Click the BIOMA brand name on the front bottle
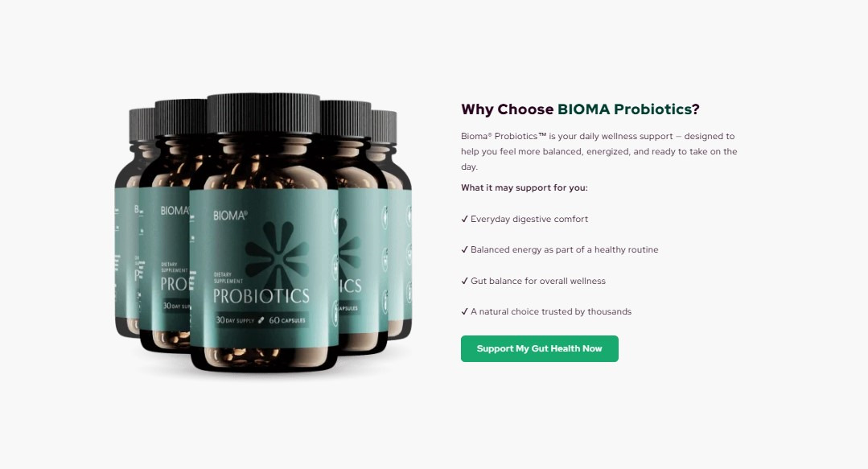This screenshot has height=469, width=868. point(230,216)
